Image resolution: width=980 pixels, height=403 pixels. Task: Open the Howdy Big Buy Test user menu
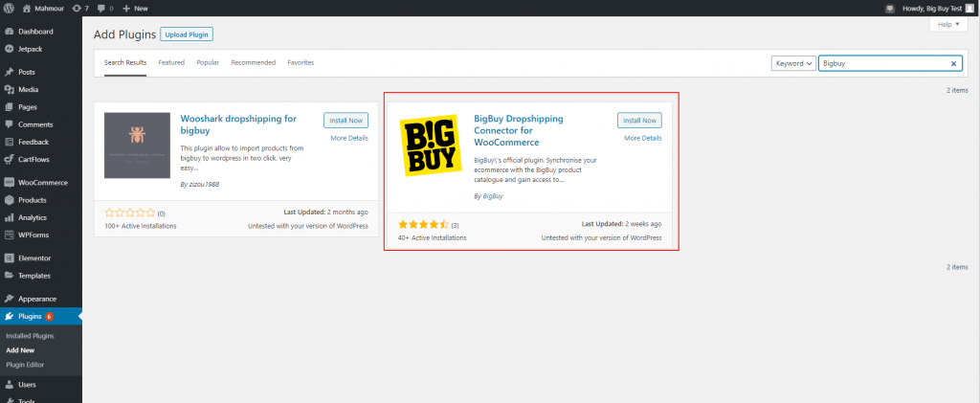click(933, 9)
